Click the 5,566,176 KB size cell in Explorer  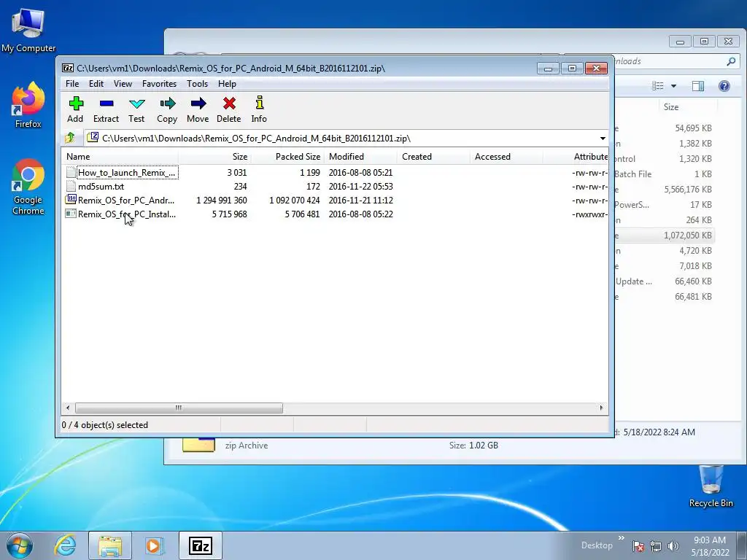[x=688, y=189]
